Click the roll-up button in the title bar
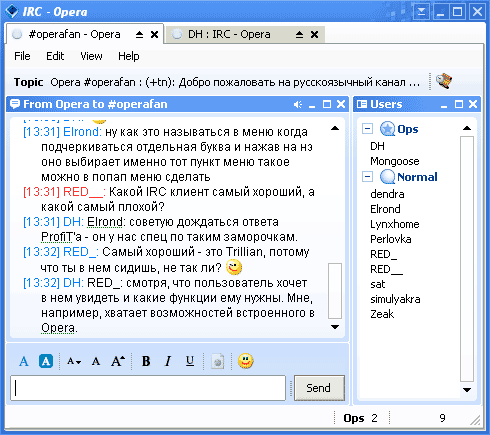490x435 pixels. tap(421, 12)
